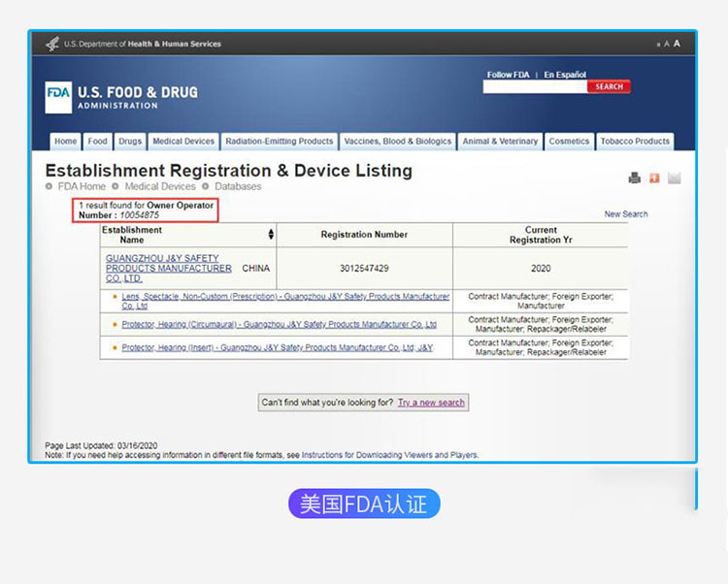
Task: Click the Current Registration Yr header
Action: click(541, 235)
